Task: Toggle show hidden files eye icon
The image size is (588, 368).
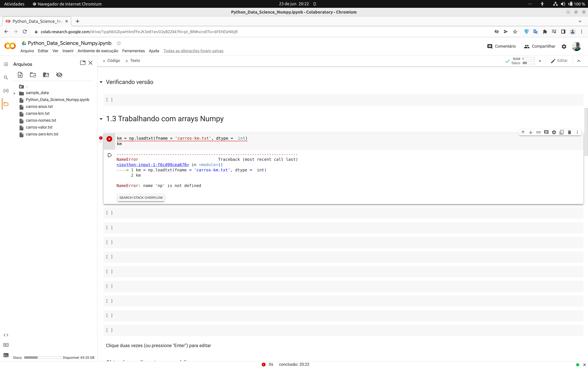Action: (59, 75)
